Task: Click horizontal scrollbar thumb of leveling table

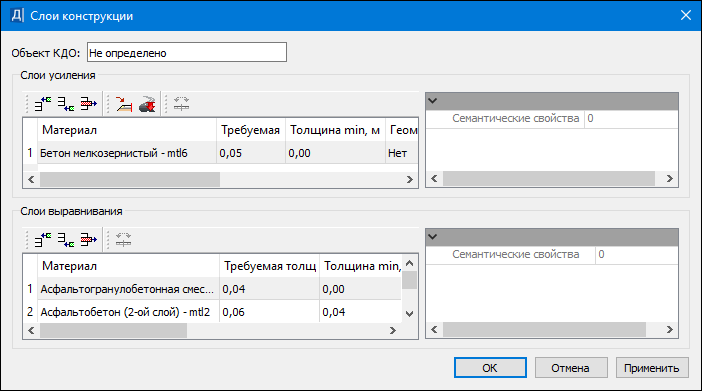Action: point(113,331)
